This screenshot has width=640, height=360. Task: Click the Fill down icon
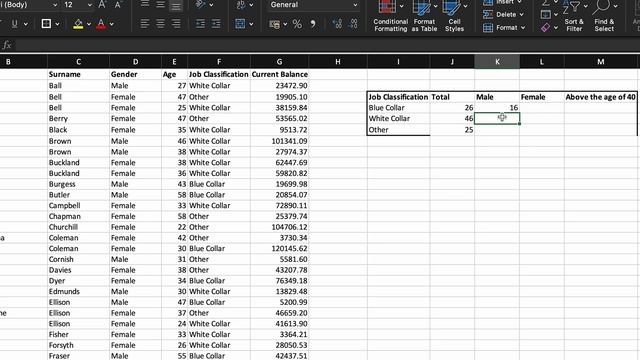click(x=546, y=15)
